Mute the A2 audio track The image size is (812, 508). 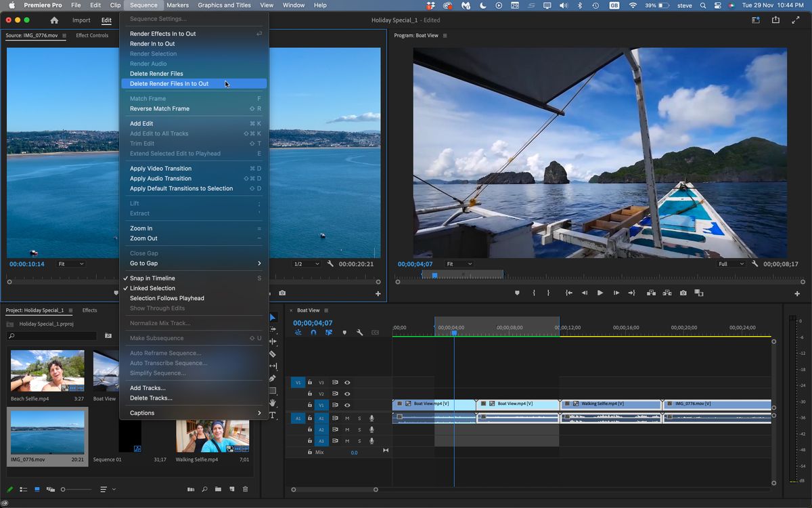point(348,429)
